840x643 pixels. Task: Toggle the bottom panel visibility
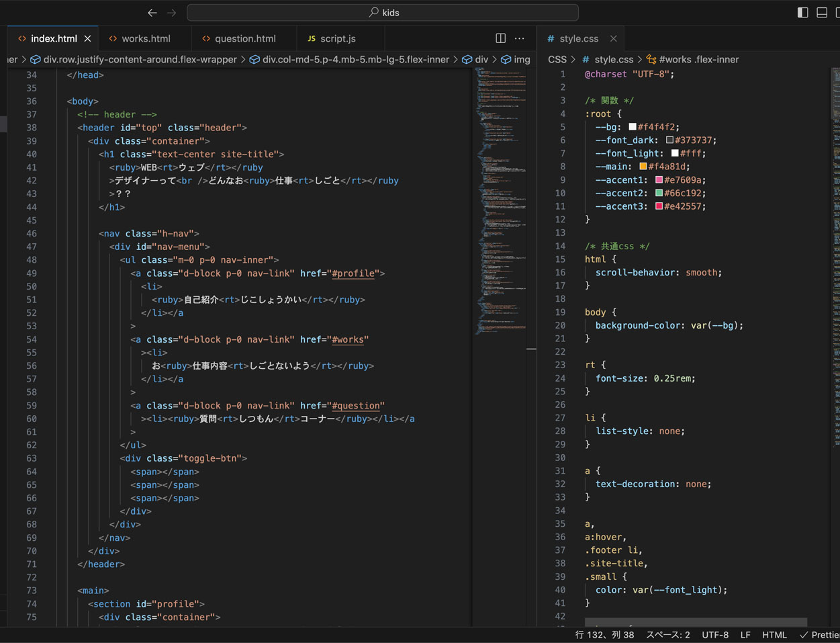pyautogui.click(x=822, y=13)
